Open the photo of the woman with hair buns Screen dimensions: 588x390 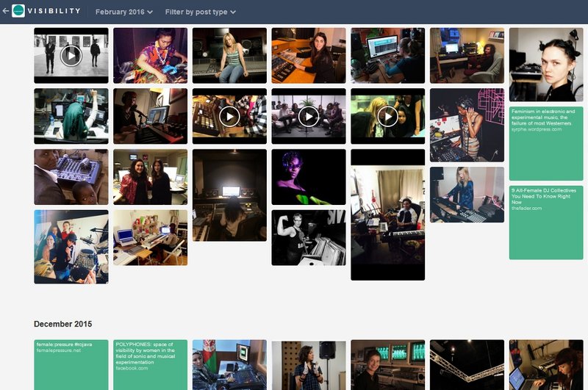point(546,65)
